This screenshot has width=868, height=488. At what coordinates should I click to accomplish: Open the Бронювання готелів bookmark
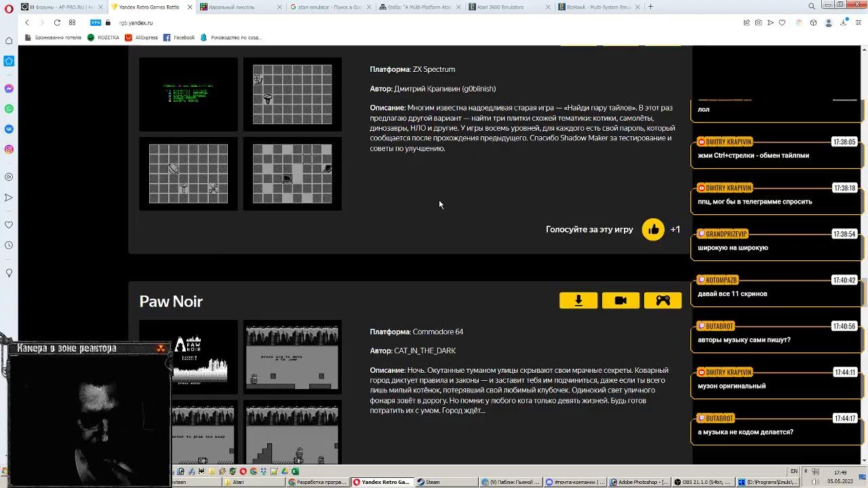point(53,38)
